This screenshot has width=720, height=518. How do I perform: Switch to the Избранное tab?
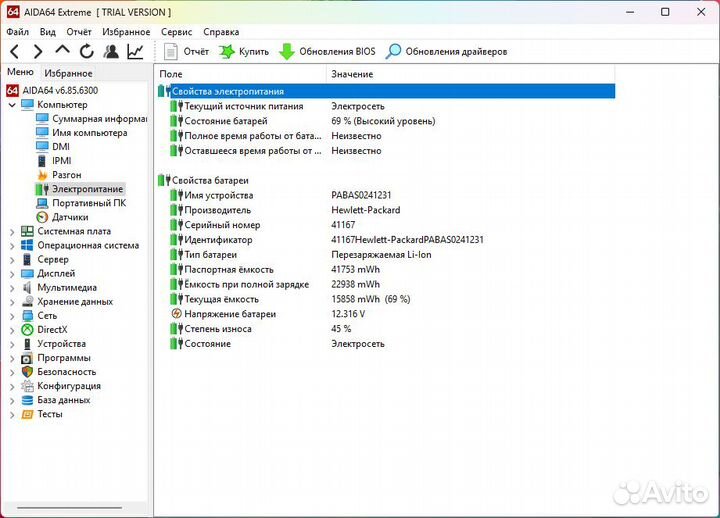click(68, 73)
